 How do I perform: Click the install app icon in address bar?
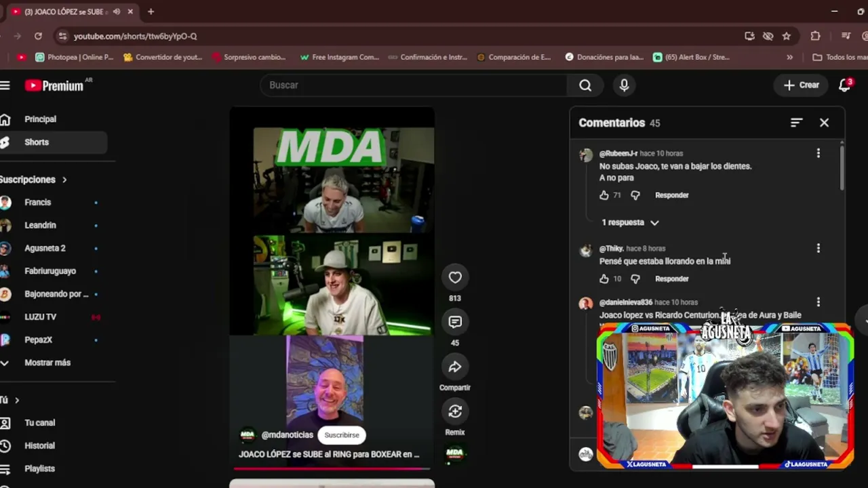749,36
